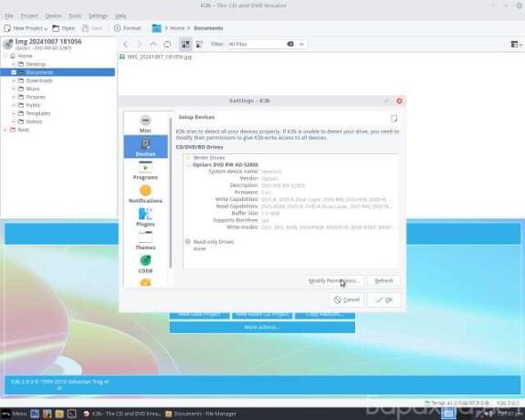The height and width of the screenshot is (420, 525).
Task: Click the blue folder location icon
Action: coord(156,28)
